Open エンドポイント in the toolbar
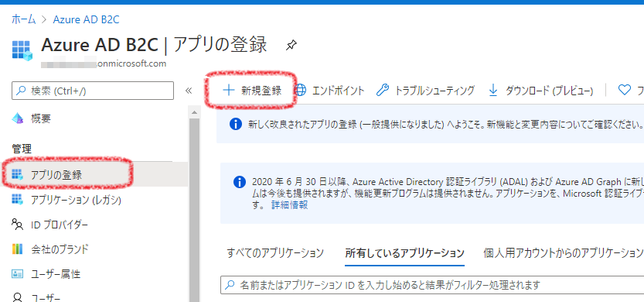Screen dimensions: 644x302 click(338, 91)
